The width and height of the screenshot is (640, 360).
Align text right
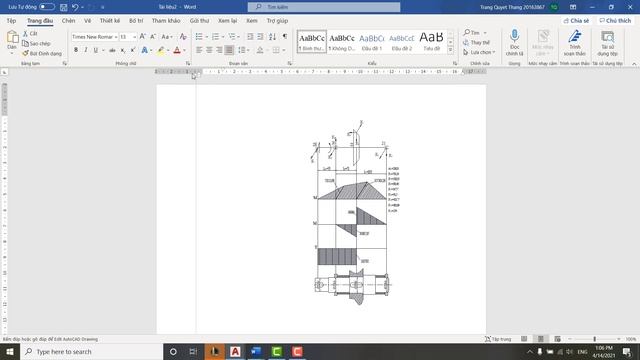coord(219,50)
